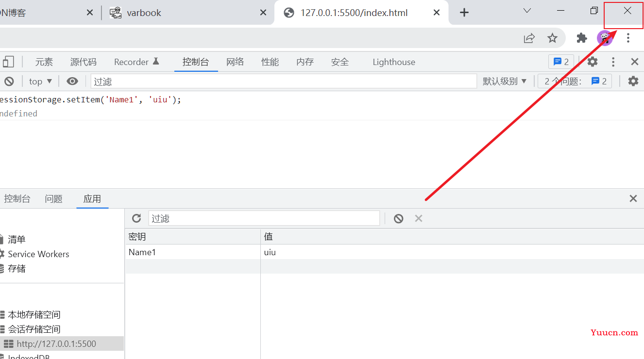
Task: Open the 性能 panel
Action: (270, 62)
